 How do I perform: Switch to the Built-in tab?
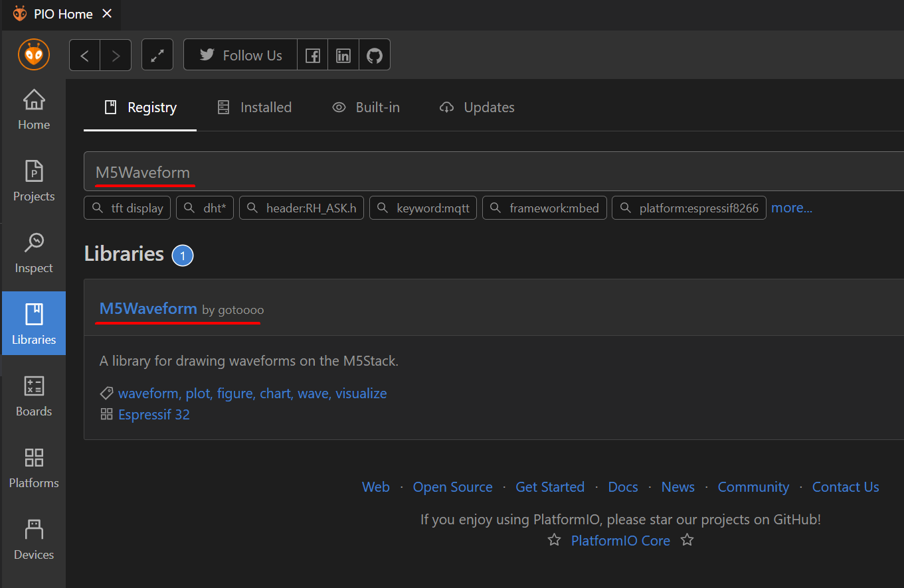pyautogui.click(x=366, y=108)
